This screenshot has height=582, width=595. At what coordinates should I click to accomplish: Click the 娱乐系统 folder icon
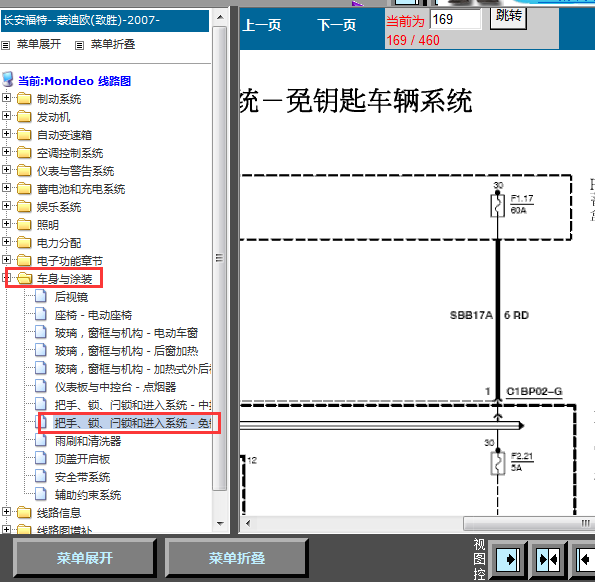pos(24,207)
